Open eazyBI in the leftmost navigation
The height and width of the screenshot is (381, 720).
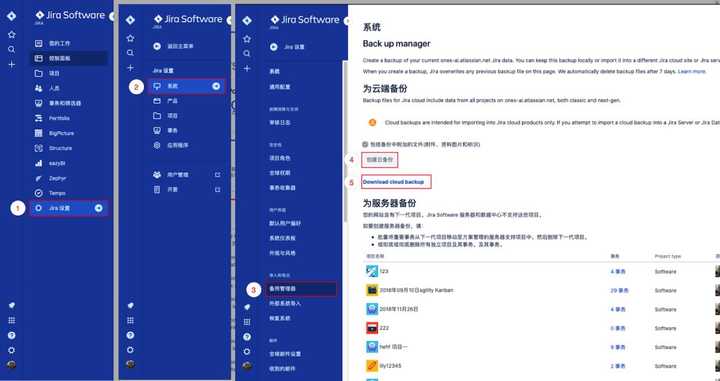click(x=58, y=163)
